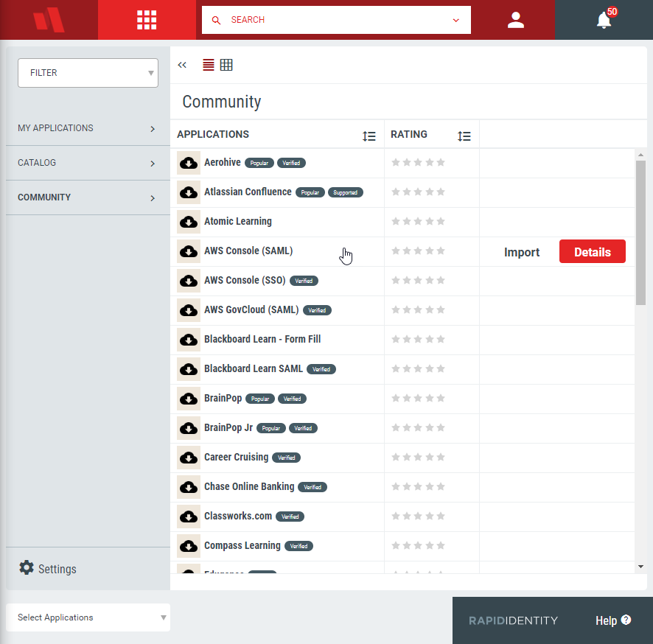Viewport: 653px width, 644px height.
Task: Select the BrainPop Jr name
Action: [x=228, y=427]
